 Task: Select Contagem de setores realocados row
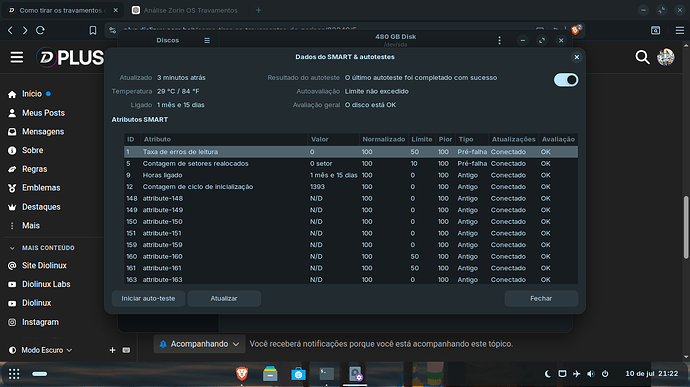coord(351,163)
